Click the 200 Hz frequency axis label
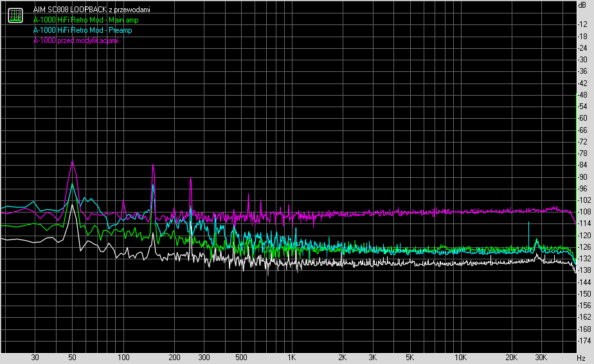Viewport: 594px width, 364px height. (x=174, y=357)
